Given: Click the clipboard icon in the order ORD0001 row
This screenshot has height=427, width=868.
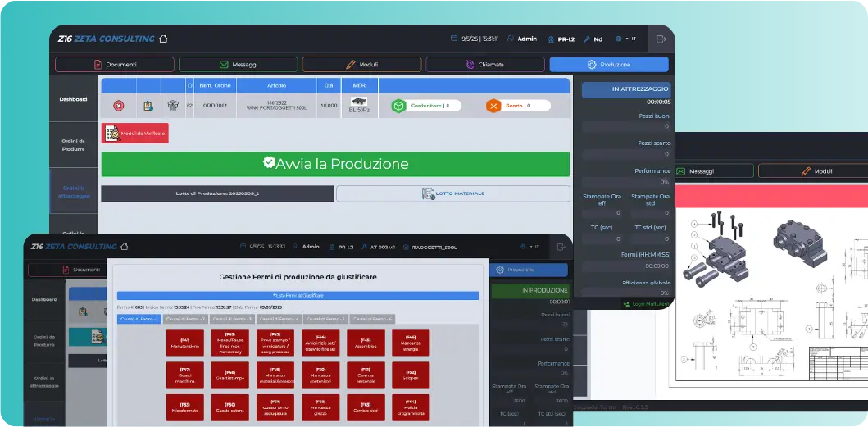Looking at the screenshot, I should point(148,105).
